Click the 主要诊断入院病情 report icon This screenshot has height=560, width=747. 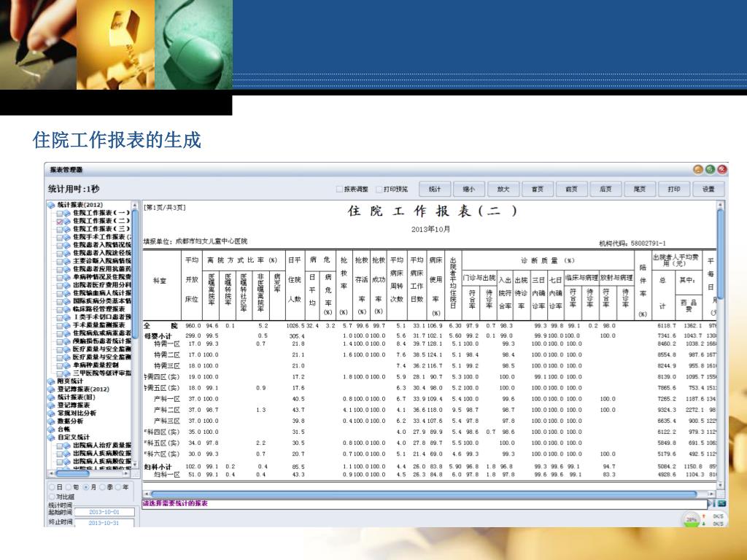pyautogui.click(x=67, y=262)
